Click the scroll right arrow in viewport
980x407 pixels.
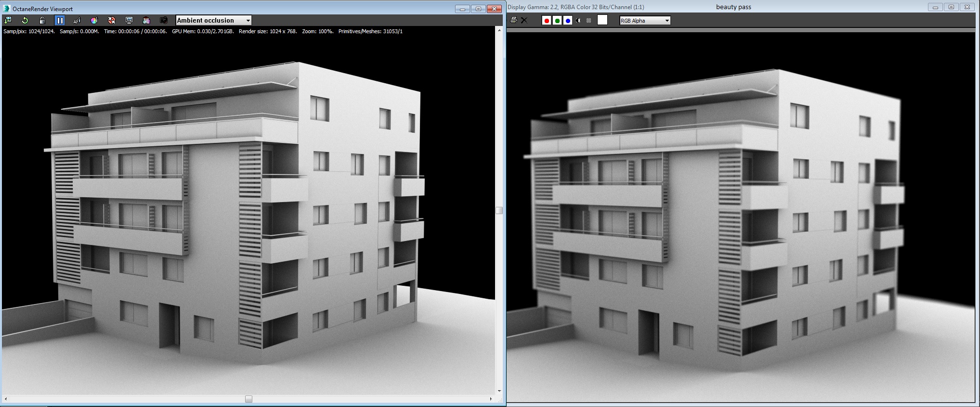(491, 399)
